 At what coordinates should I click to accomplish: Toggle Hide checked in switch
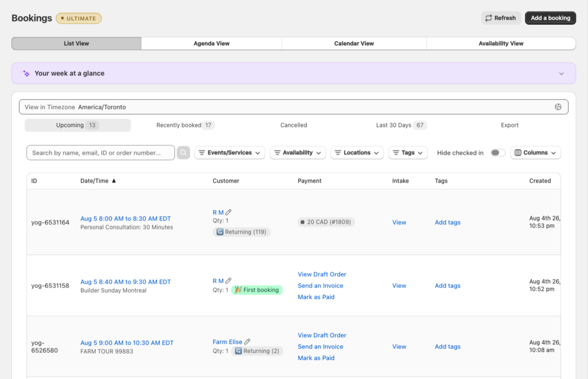[498, 153]
